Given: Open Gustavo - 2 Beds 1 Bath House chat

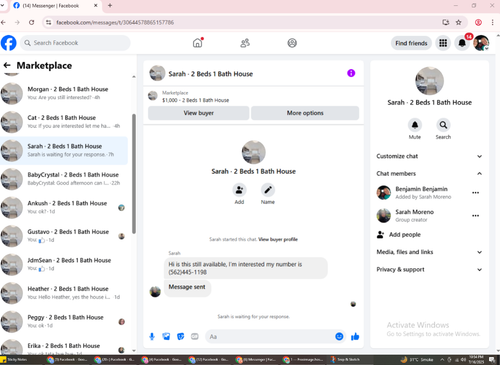Looking at the screenshot, I should pos(64,236).
